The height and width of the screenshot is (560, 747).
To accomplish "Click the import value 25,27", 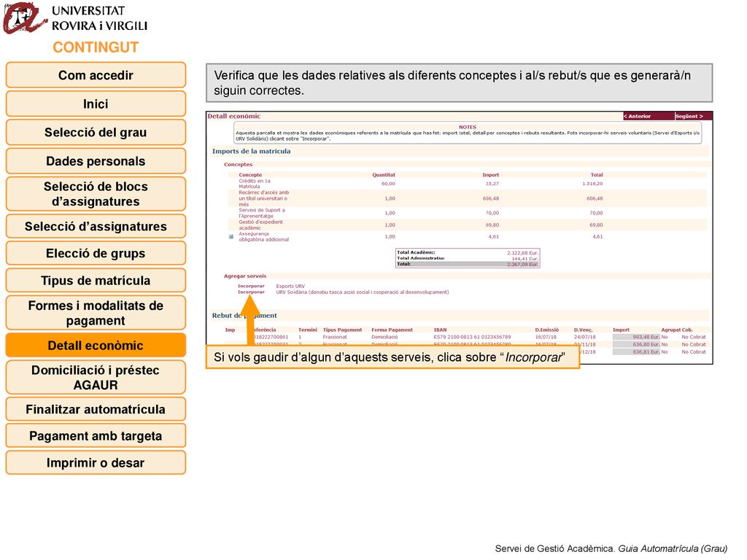I will pyautogui.click(x=492, y=184).
